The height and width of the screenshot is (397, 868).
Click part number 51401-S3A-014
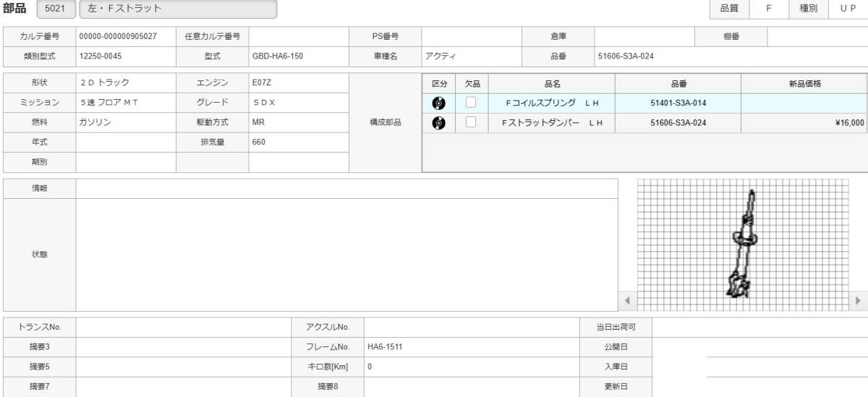(x=678, y=103)
